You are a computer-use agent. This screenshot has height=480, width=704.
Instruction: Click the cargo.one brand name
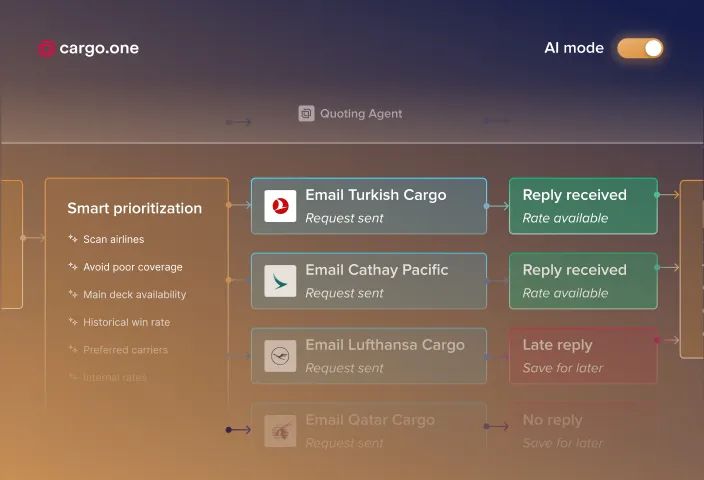click(99, 48)
